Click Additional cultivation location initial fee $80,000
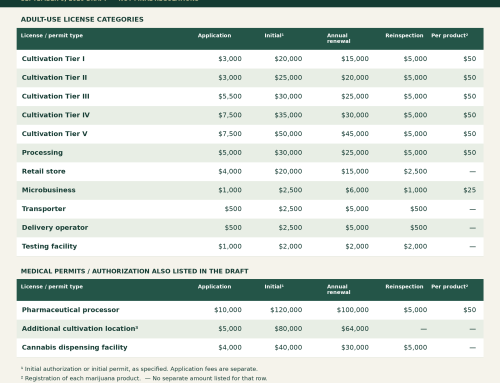 coord(288,329)
